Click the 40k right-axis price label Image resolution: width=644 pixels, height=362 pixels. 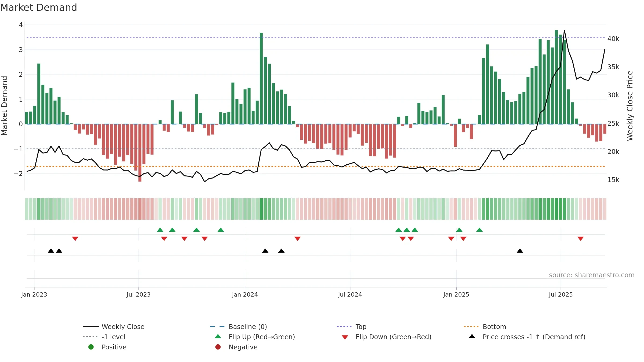[613, 39]
